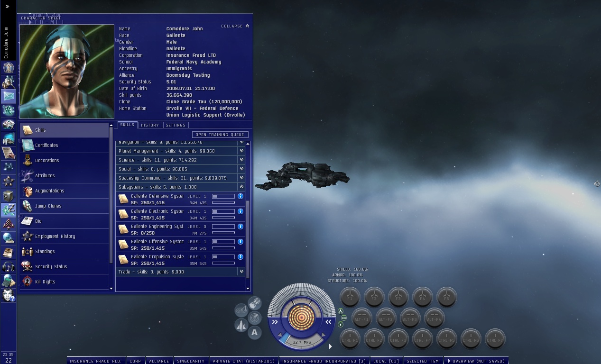
Task: Open Standings in the character sheet
Action: [x=64, y=251]
